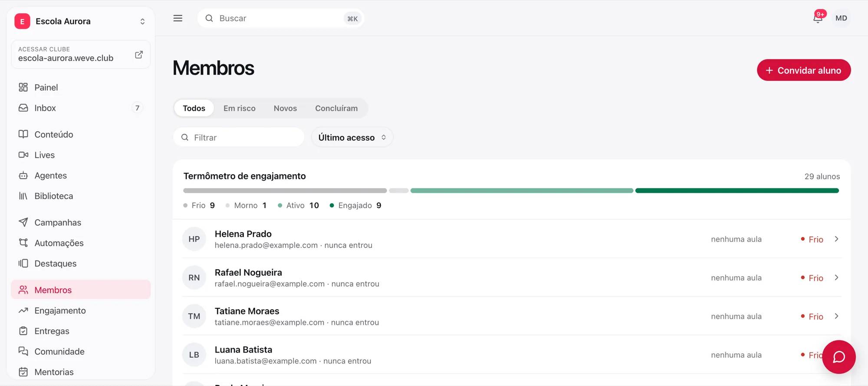Open the MD user avatar menu
Screen dimensions: 868x386
tap(841, 18)
